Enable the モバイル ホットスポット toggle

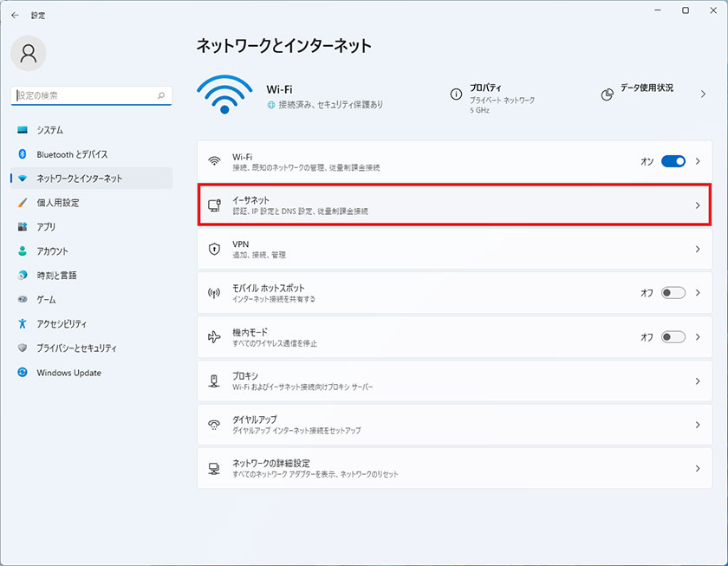pyautogui.click(x=673, y=293)
